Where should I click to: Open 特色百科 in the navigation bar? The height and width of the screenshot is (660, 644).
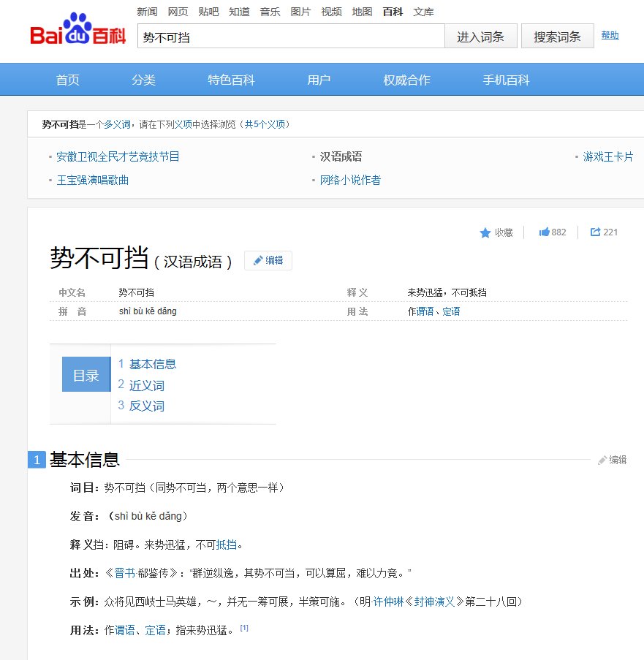(230, 80)
